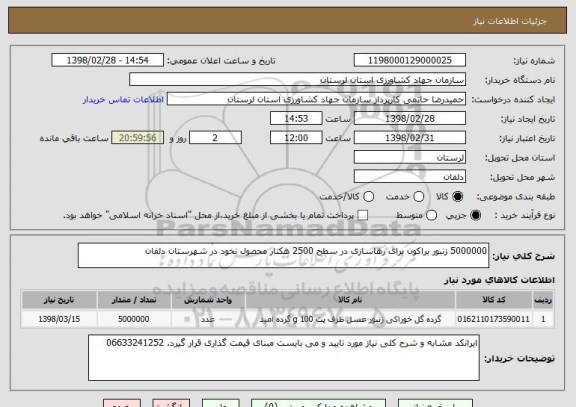This screenshot has height=407, width=576.
Task: Click the buyer organization name field
Action: click(x=298, y=80)
